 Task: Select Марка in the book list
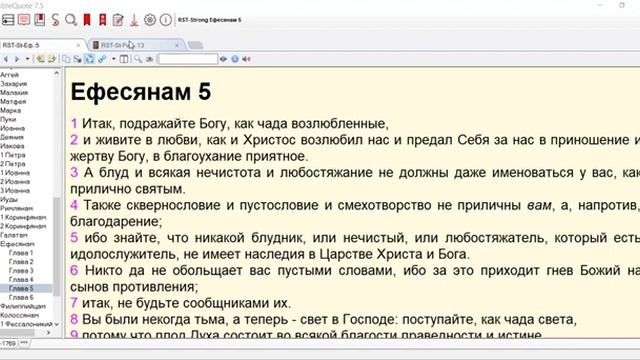tap(11, 111)
